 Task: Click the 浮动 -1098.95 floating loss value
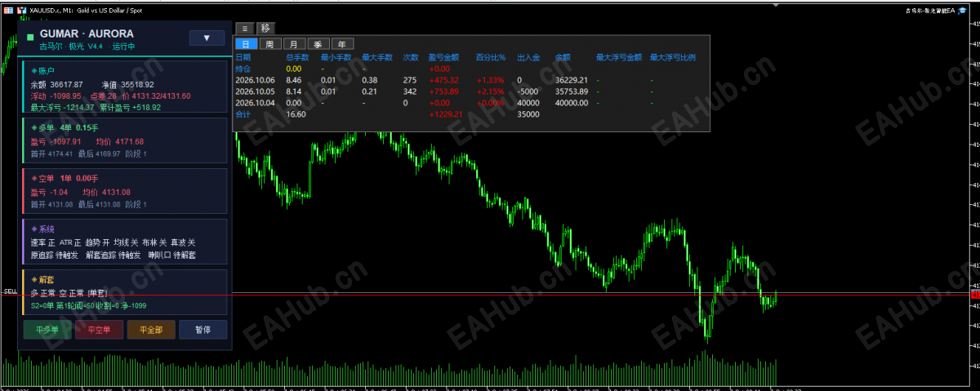click(x=56, y=96)
